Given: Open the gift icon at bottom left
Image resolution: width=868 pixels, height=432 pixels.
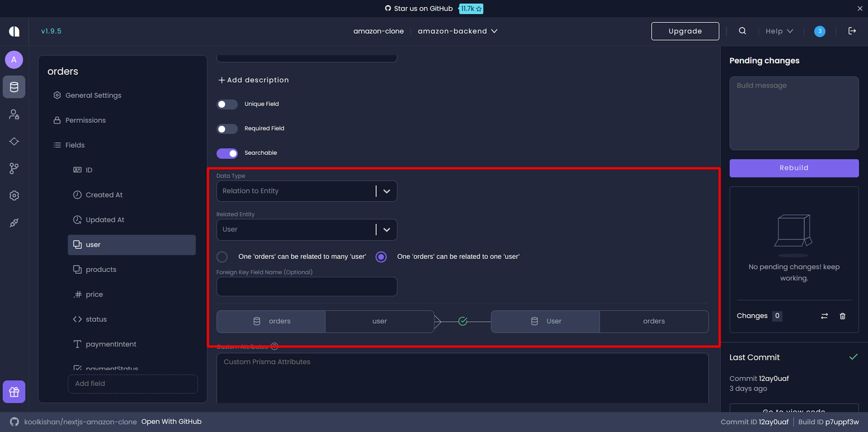Looking at the screenshot, I should coord(14,392).
